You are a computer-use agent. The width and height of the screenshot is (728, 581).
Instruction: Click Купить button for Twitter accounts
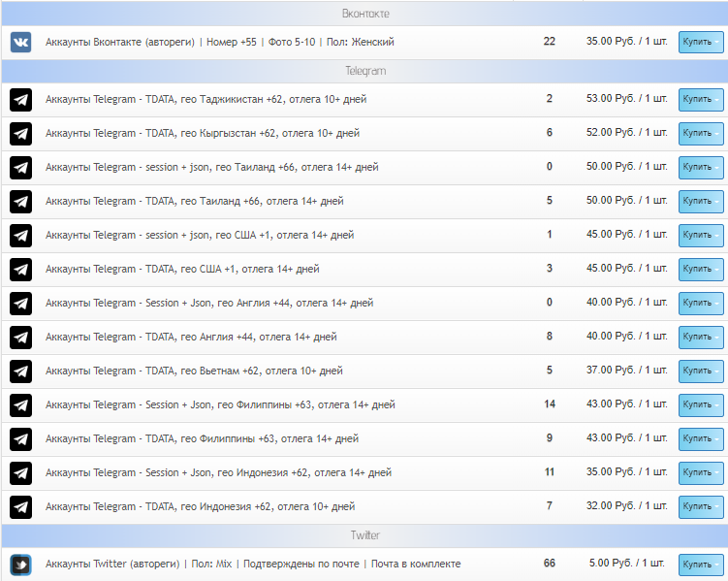tap(701, 565)
